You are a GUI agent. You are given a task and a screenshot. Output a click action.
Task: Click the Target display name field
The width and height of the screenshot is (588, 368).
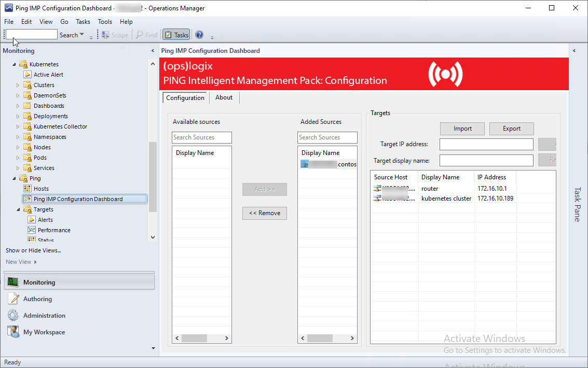486,161
